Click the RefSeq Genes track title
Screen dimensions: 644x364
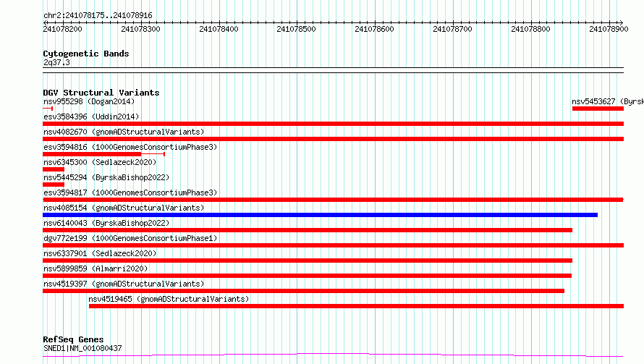pyautogui.click(x=73, y=339)
